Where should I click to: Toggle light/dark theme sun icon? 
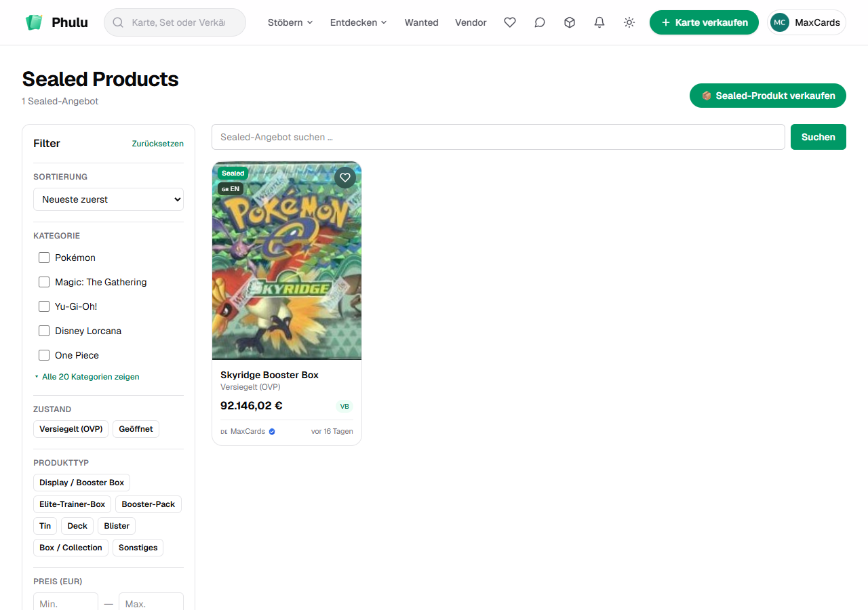coord(629,22)
